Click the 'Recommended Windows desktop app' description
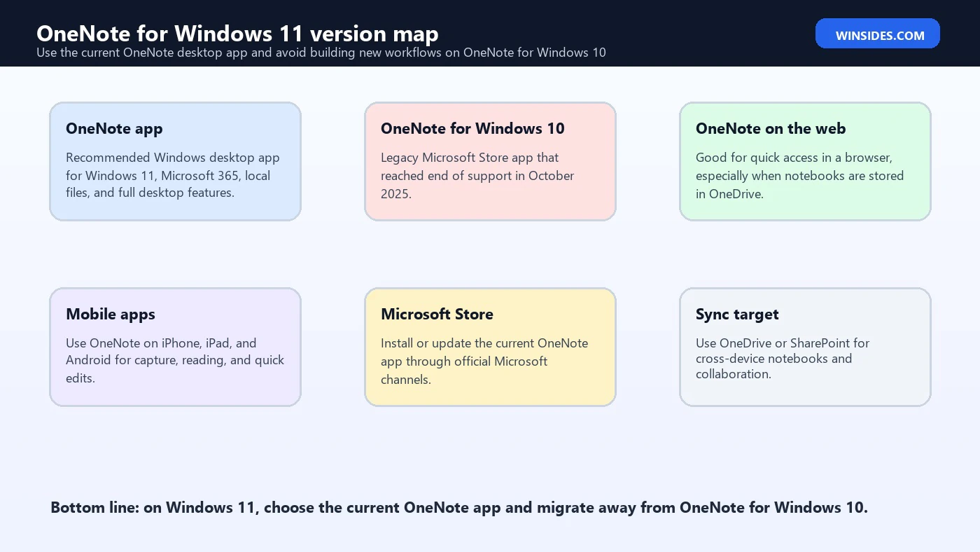Image resolution: width=980 pixels, height=552 pixels. click(173, 175)
